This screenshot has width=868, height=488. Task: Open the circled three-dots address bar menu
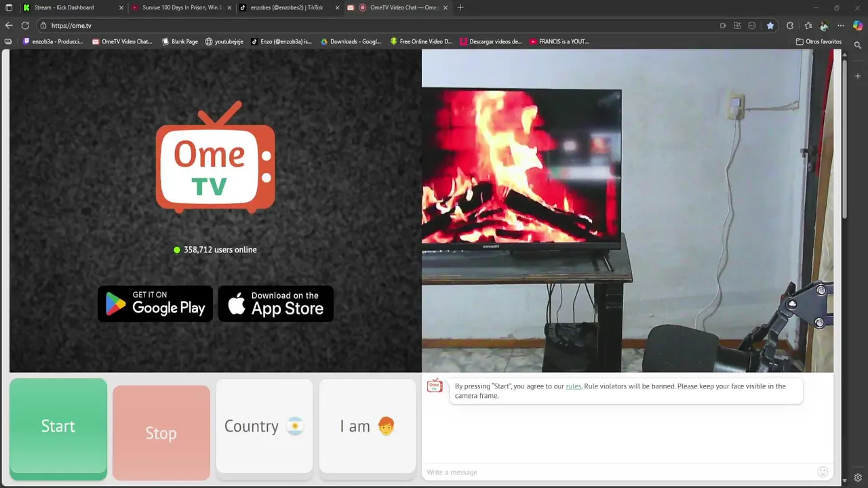[752, 25]
